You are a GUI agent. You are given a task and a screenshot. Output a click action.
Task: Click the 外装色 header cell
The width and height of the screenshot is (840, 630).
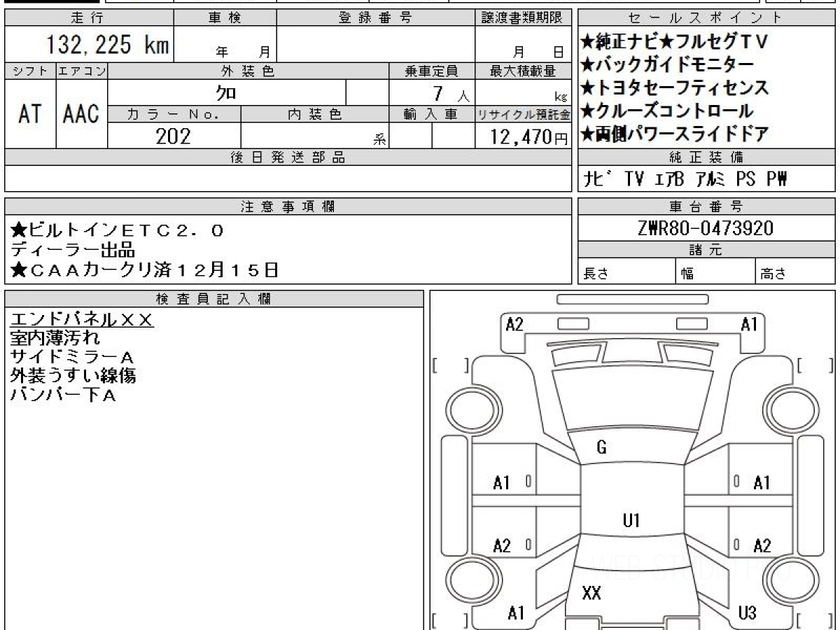[x=248, y=71]
